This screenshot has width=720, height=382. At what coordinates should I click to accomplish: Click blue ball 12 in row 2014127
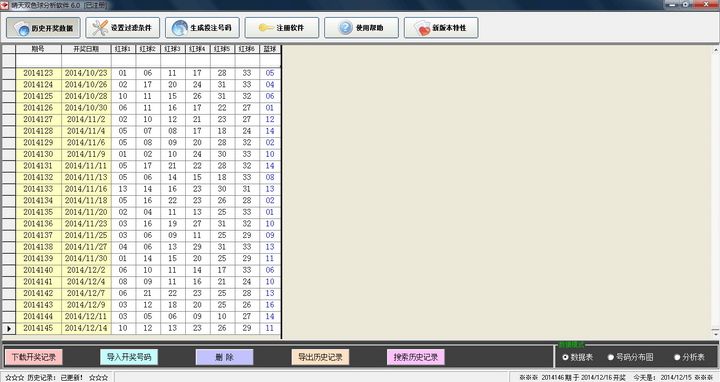(x=270, y=119)
